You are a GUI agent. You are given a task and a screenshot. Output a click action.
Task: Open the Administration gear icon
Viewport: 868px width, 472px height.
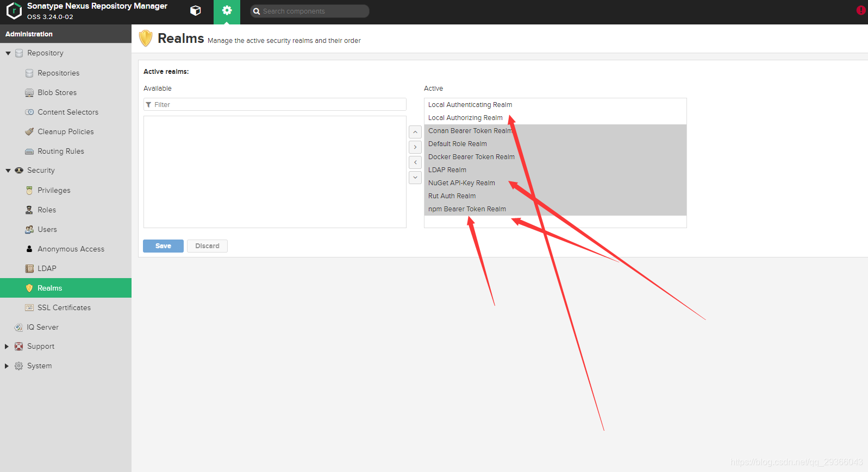coord(227,11)
